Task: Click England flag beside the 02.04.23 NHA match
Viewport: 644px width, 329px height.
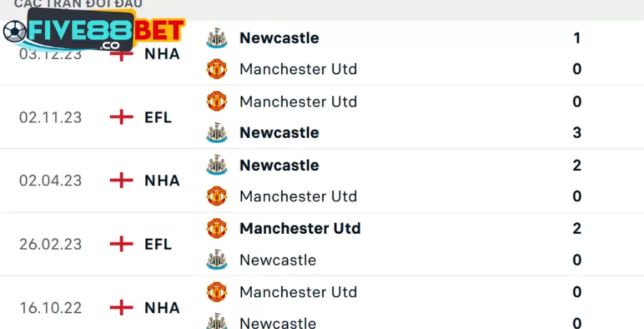Action: (x=122, y=180)
